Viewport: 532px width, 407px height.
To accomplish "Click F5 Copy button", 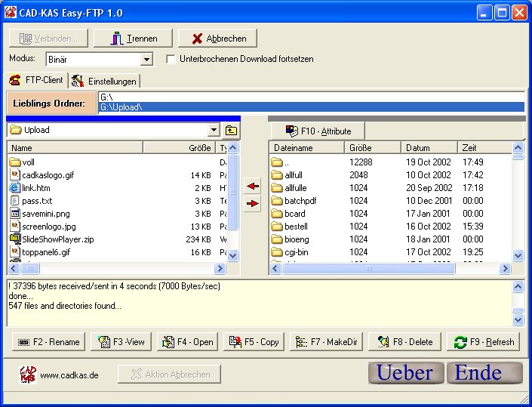I will (253, 342).
